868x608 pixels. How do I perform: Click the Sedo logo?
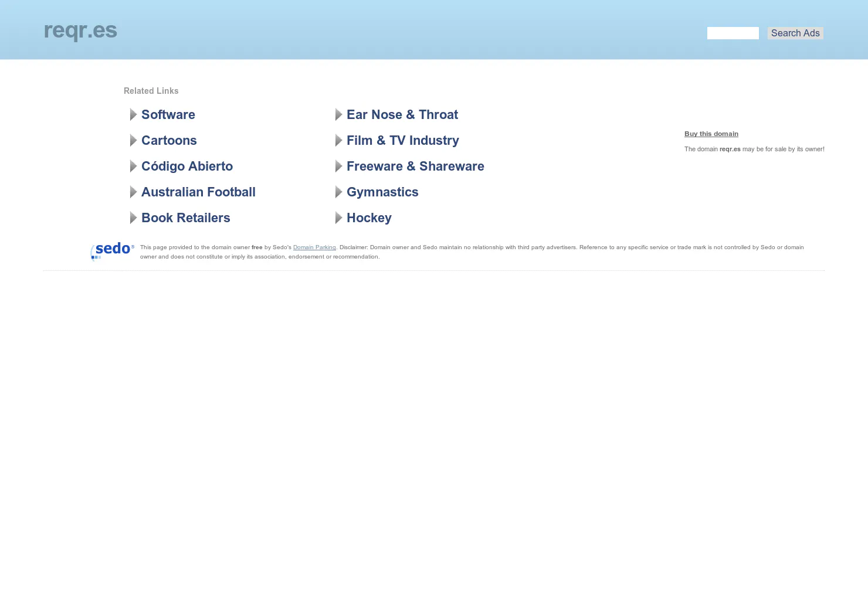(x=113, y=251)
